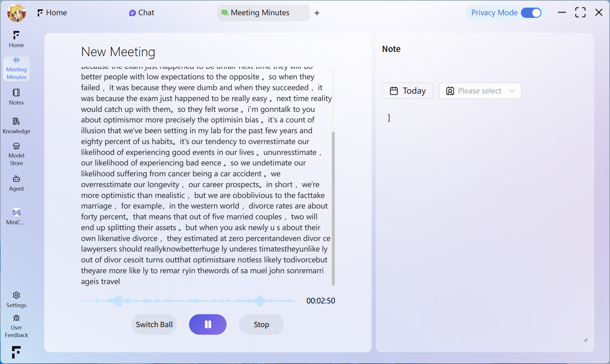Open Agent in the sidebar
Viewport: 610px width, 364px height.
coord(16,183)
